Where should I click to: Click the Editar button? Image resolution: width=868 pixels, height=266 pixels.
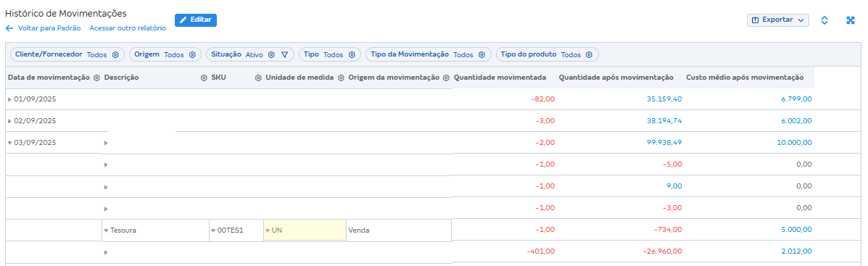195,20
